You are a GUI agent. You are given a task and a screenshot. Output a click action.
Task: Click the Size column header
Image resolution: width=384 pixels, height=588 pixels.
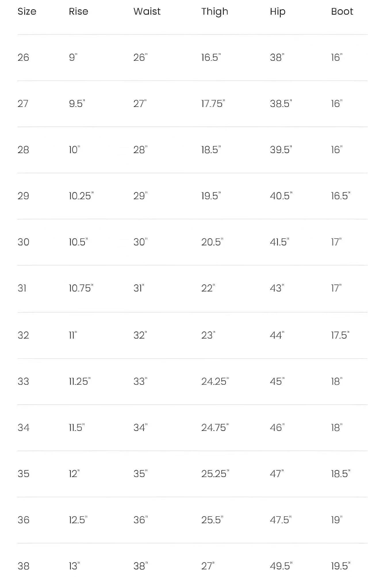coord(27,11)
